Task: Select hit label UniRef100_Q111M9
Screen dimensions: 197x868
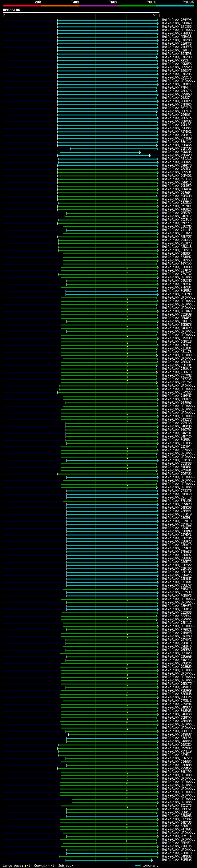Action: point(176,230)
